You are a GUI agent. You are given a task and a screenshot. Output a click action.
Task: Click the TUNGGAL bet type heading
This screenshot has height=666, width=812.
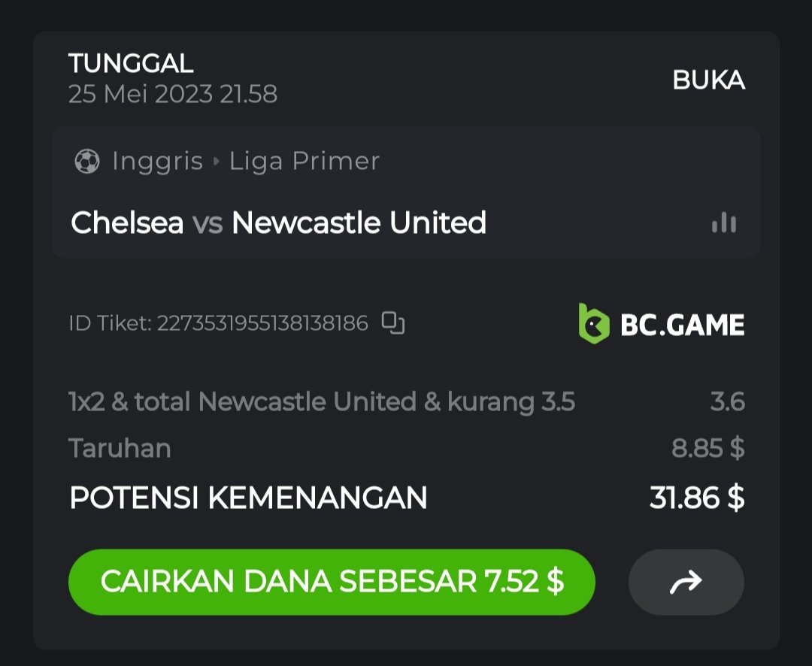tap(131, 64)
